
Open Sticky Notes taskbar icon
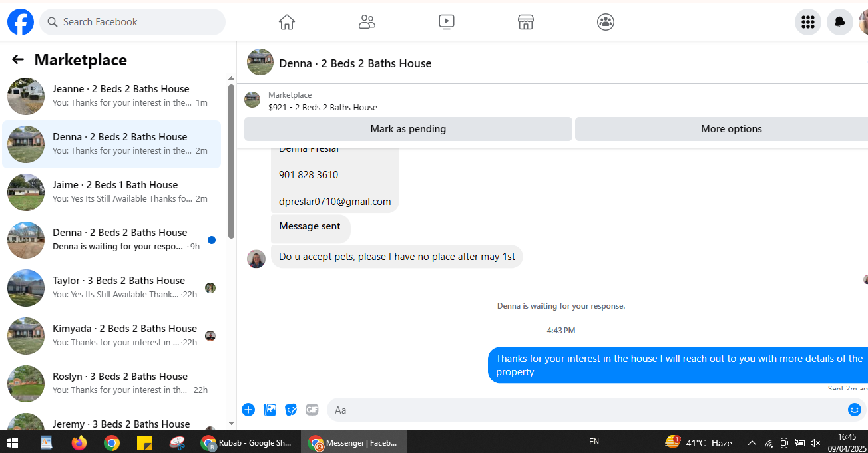(144, 442)
